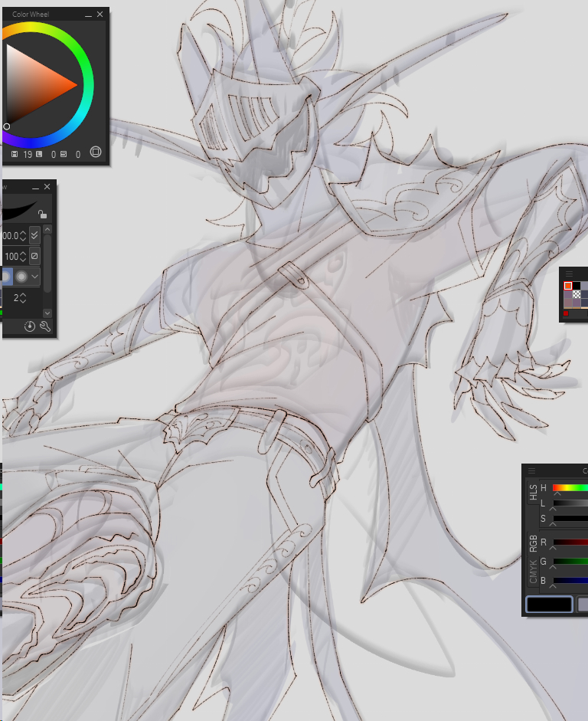This screenshot has height=721, width=588.
Task: Select the transparent checkered swatch
Action: click(x=577, y=294)
